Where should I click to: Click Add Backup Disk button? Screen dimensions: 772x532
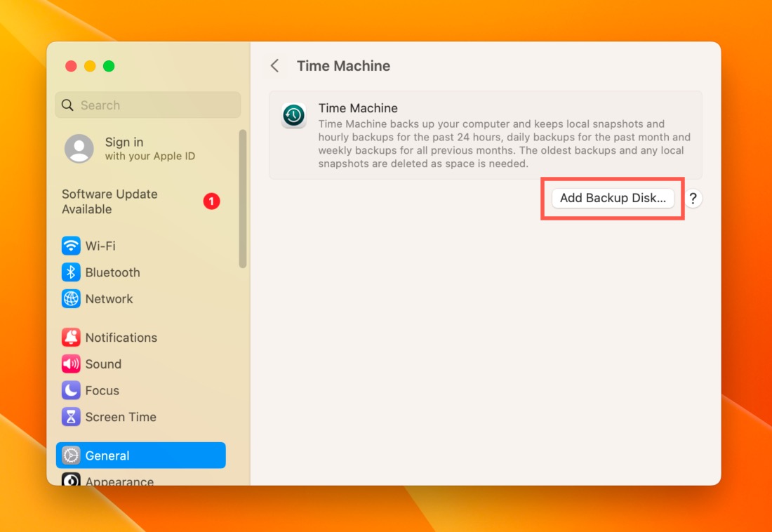(613, 198)
